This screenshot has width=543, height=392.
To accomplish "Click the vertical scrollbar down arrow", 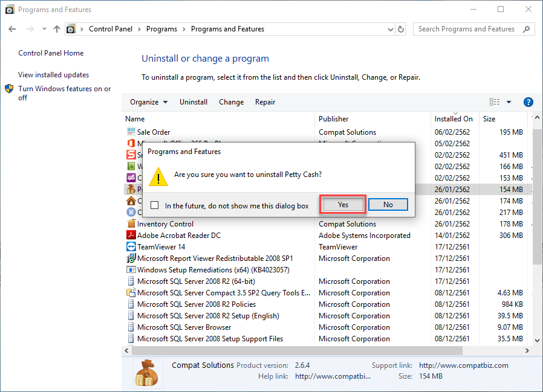I will coord(537,341).
